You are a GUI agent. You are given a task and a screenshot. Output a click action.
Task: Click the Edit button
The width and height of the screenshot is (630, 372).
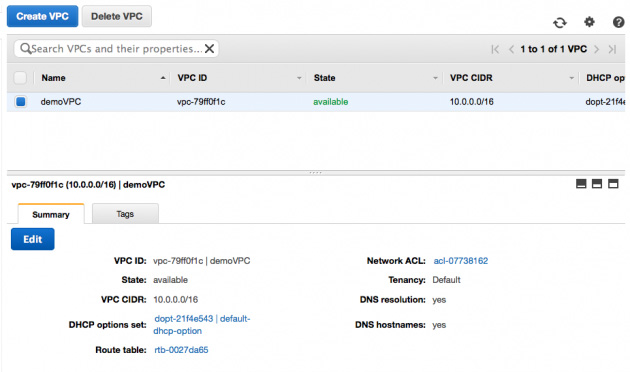coord(33,239)
